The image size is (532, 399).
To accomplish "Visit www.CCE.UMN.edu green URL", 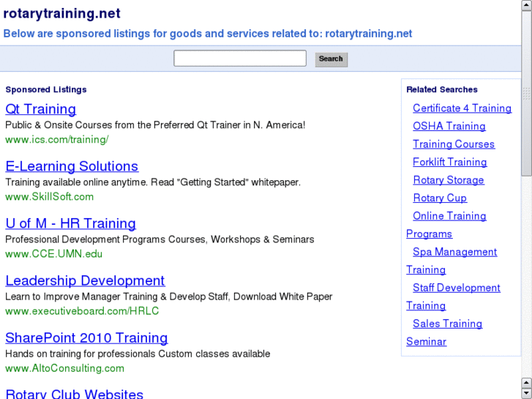I will coord(54,254).
